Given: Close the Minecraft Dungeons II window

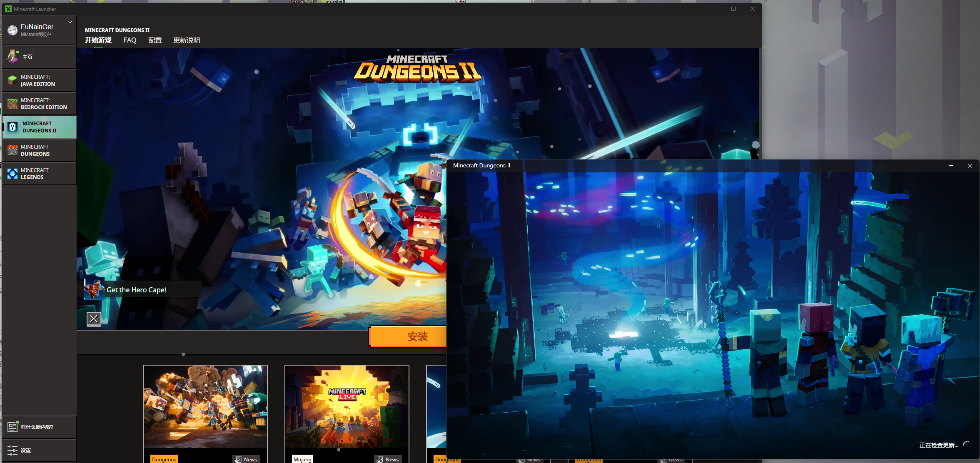Looking at the screenshot, I should coord(970,166).
